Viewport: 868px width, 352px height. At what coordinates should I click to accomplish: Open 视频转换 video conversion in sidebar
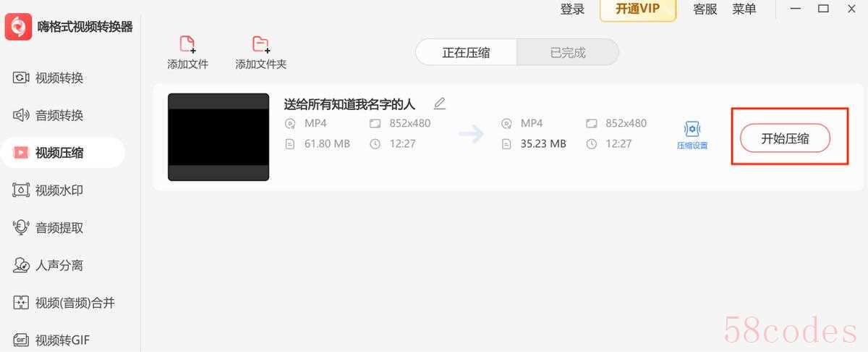(48, 77)
